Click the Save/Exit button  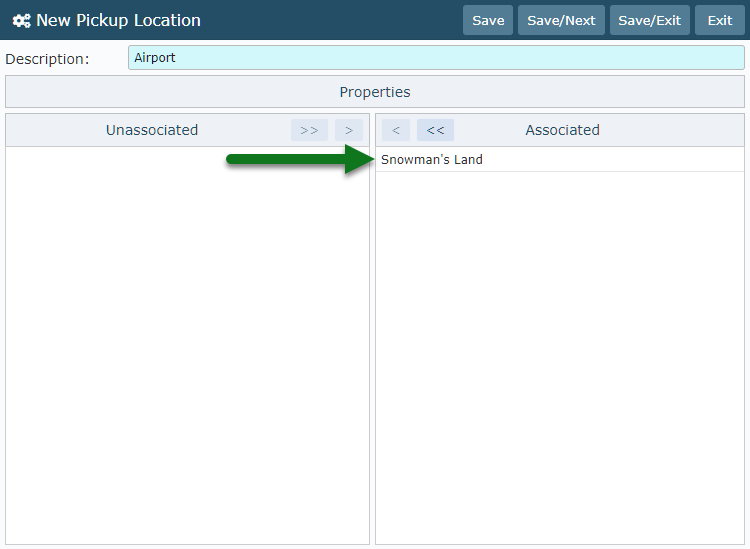[x=650, y=20]
